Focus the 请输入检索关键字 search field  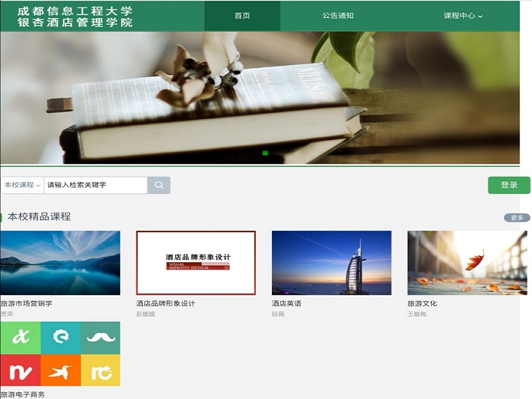[95, 185]
